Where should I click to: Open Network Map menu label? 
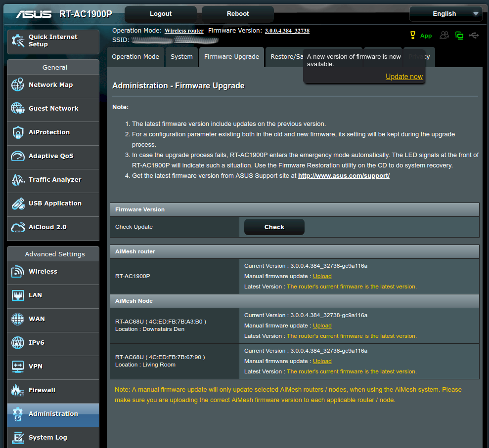[x=51, y=85]
